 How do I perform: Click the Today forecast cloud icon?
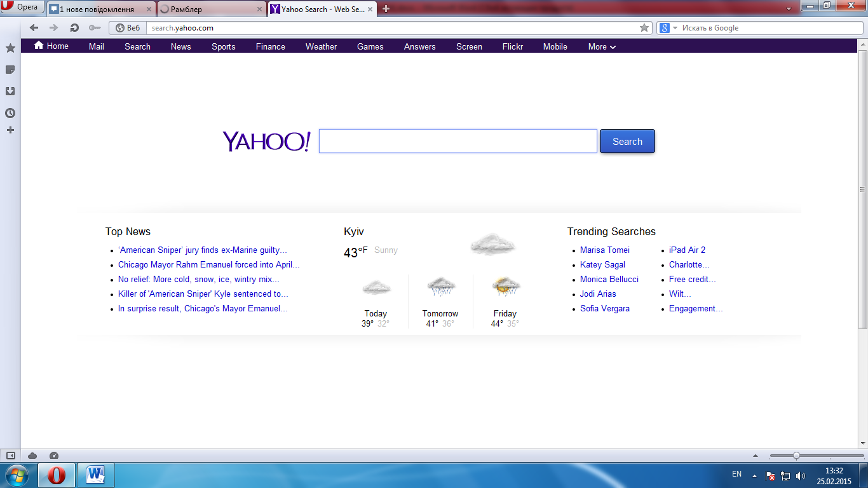(x=376, y=288)
